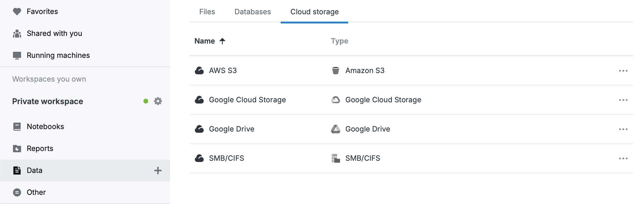
Task: Switch to the Files tab
Action: (x=207, y=12)
